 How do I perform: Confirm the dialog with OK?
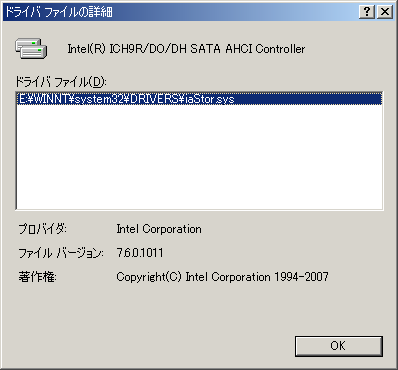click(339, 346)
